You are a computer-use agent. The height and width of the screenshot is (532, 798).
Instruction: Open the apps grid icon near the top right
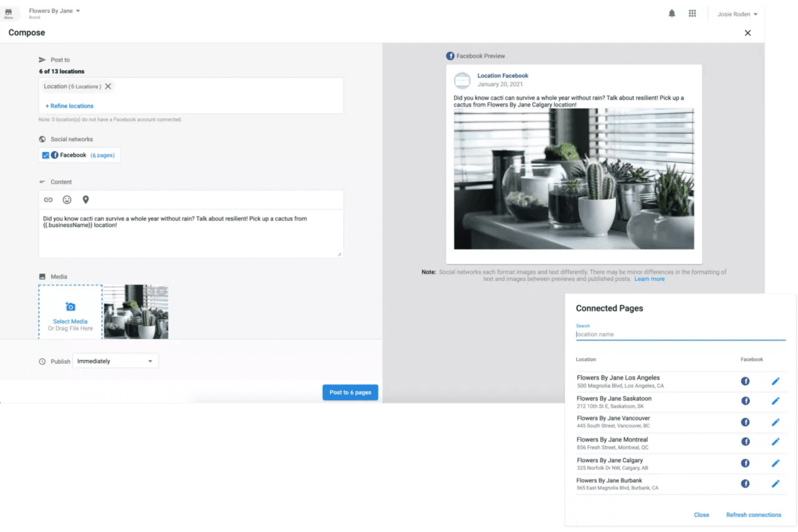(692, 13)
